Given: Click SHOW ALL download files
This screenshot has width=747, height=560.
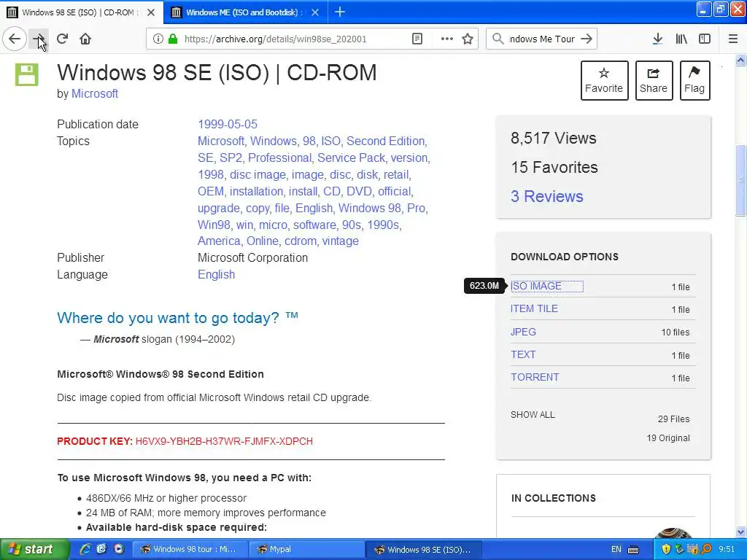Looking at the screenshot, I should 533,415.
